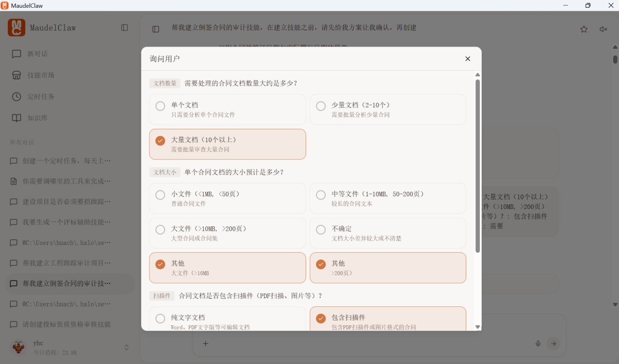Select the 纯文字文档 option
619x364 pixels.
[160, 319]
